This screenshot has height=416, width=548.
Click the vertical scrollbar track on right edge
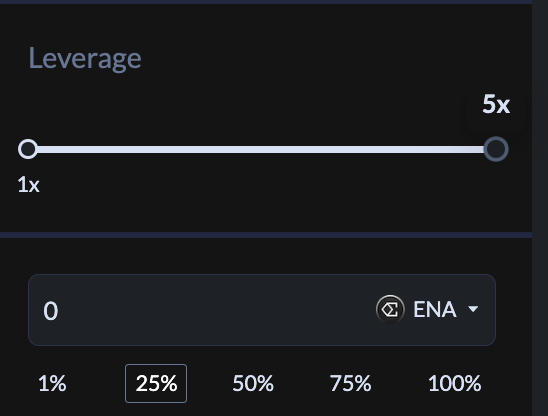540,208
